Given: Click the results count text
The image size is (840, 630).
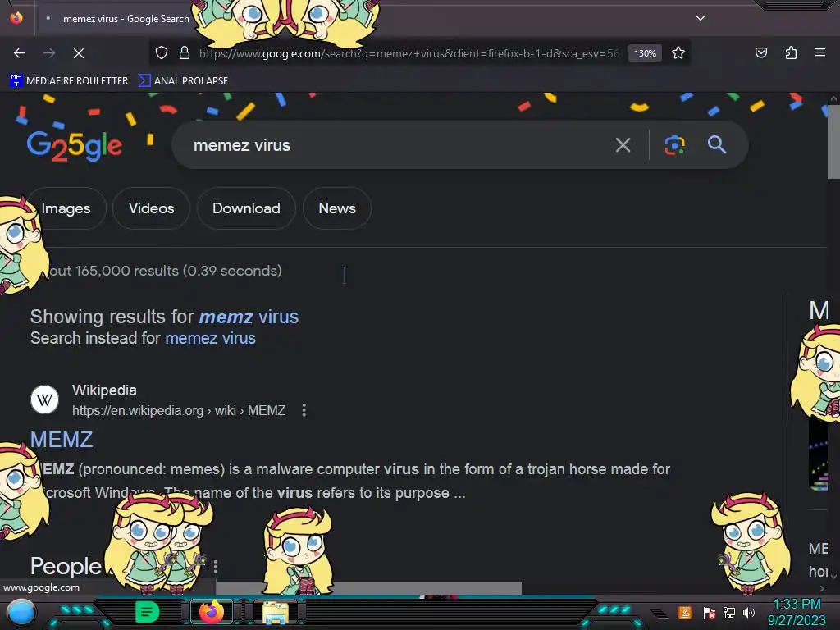Looking at the screenshot, I should click(x=165, y=271).
